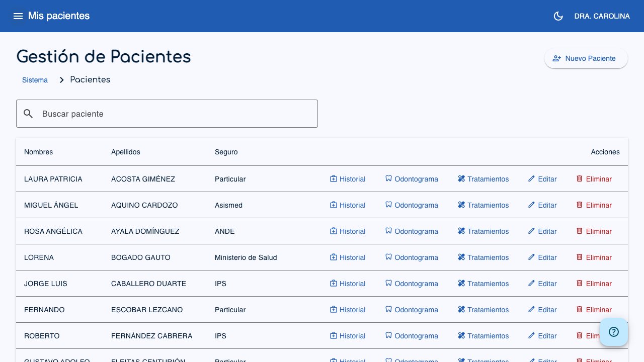Open Historial for Lorena Bogado Gauto
The width and height of the screenshot is (644, 362).
pos(348,257)
